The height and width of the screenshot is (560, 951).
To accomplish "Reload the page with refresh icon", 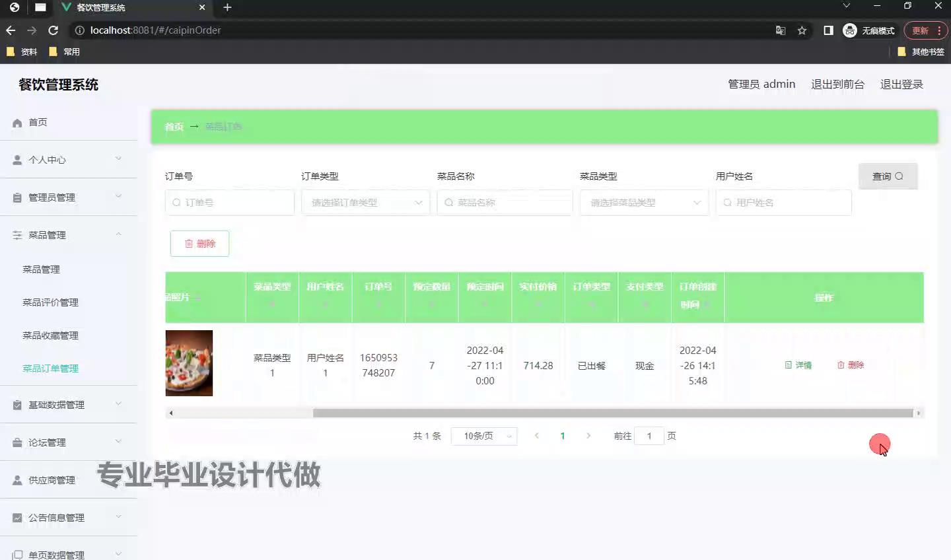I will (53, 30).
